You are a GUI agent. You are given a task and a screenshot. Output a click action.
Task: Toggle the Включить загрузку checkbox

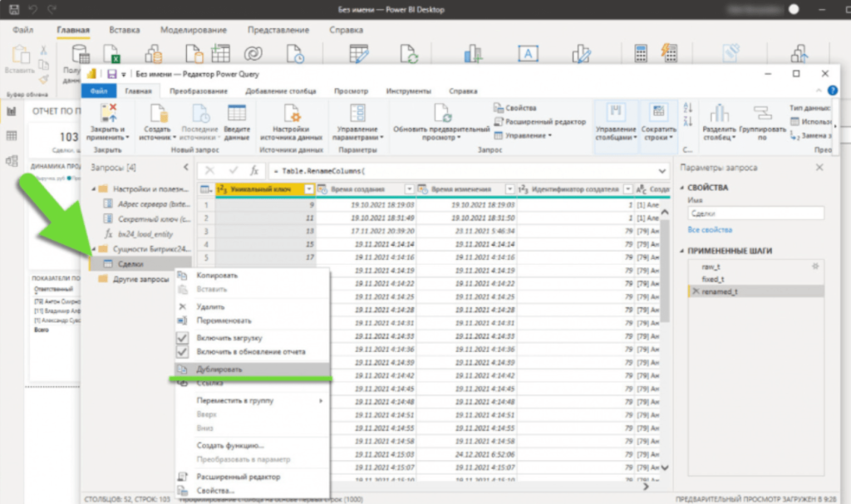[x=183, y=338]
